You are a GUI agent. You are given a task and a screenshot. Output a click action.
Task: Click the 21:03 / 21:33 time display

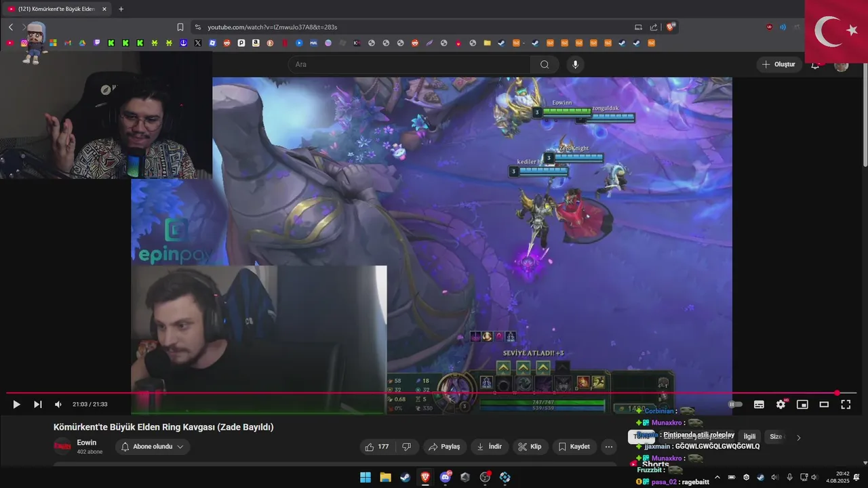[x=90, y=404]
